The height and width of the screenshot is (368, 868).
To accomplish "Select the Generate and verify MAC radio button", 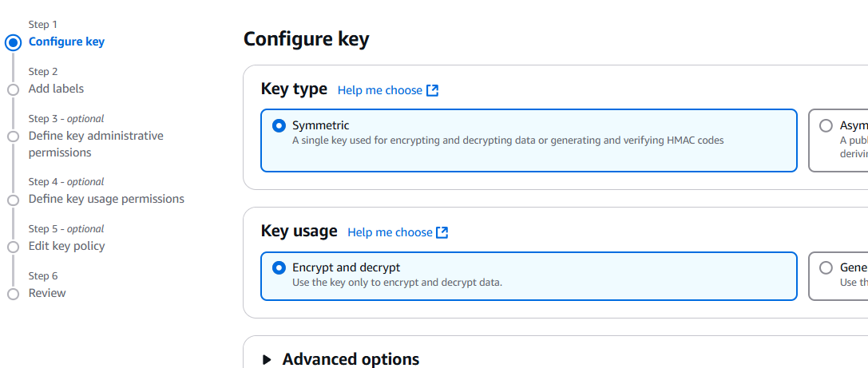I will [826, 268].
